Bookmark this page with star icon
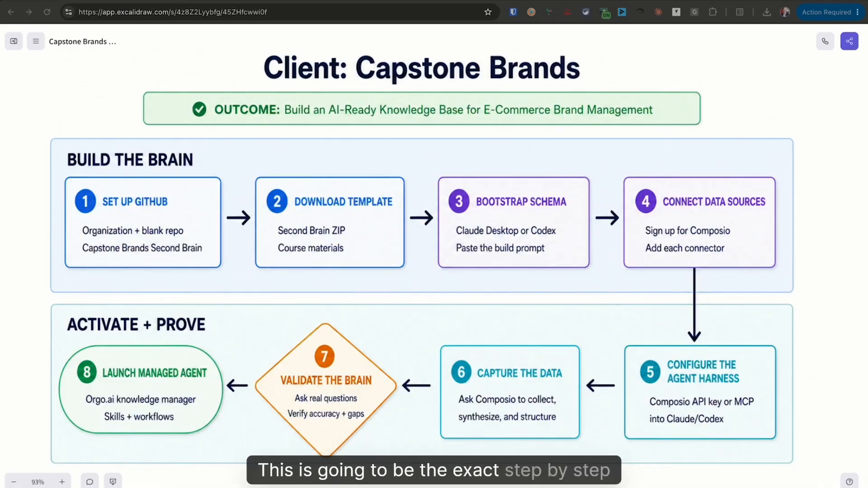Screen dimensions: 868x488 (x=488, y=12)
